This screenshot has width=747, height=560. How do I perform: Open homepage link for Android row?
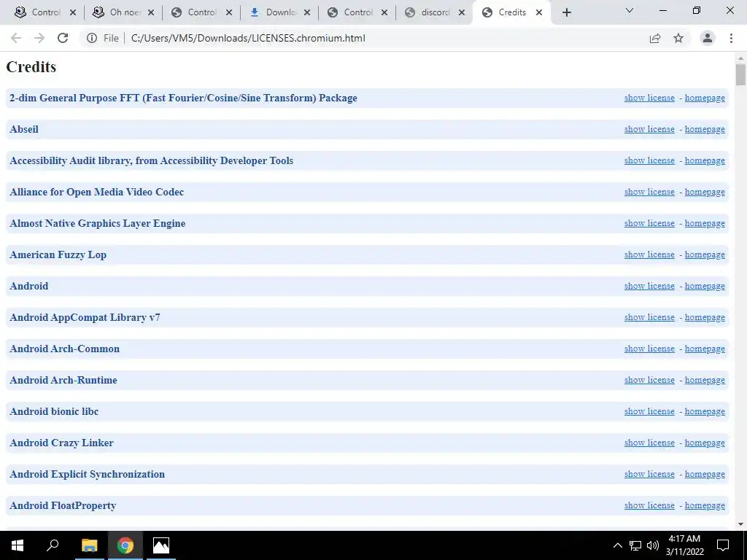coord(705,286)
